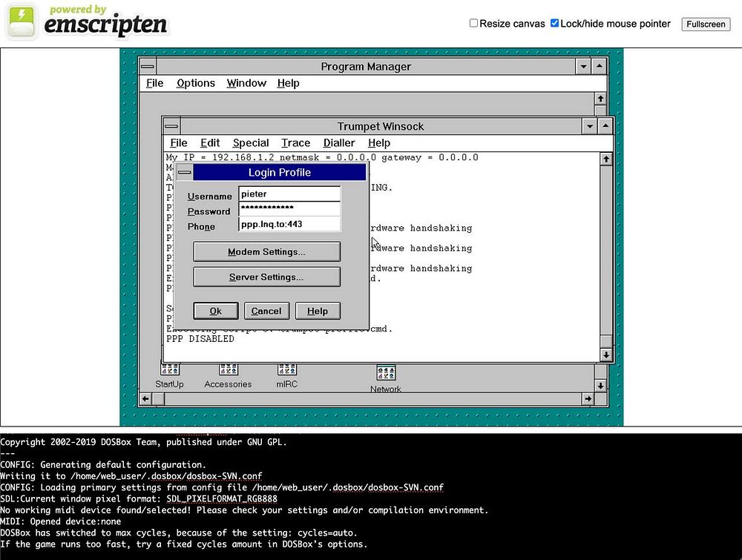Click 'If the game runs too fast' line

pyautogui.click(x=183, y=544)
